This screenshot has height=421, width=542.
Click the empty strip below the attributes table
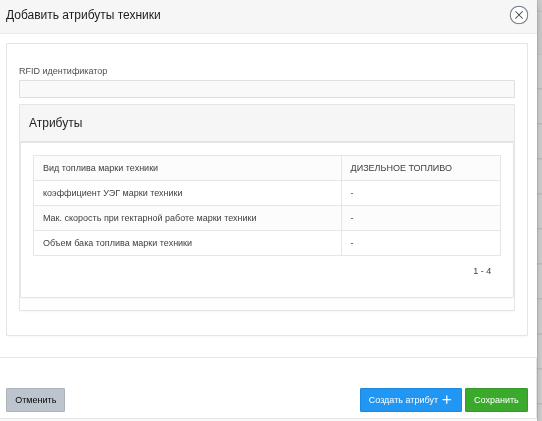(267, 304)
